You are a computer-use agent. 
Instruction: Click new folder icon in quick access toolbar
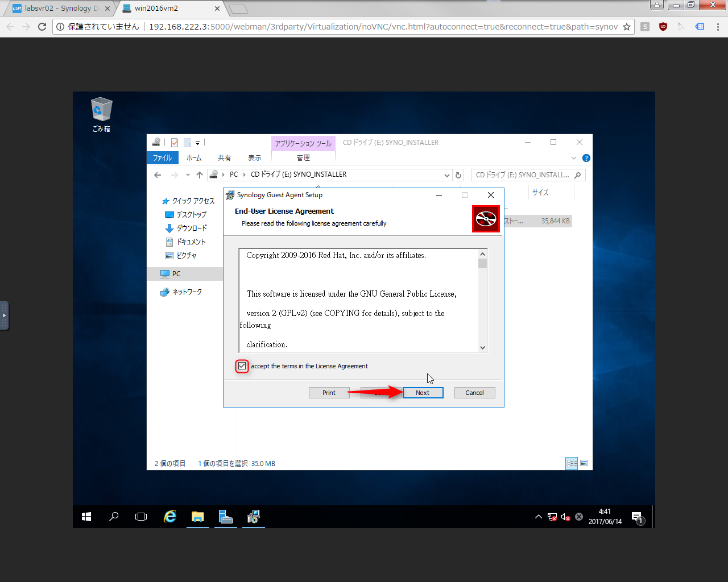187,143
